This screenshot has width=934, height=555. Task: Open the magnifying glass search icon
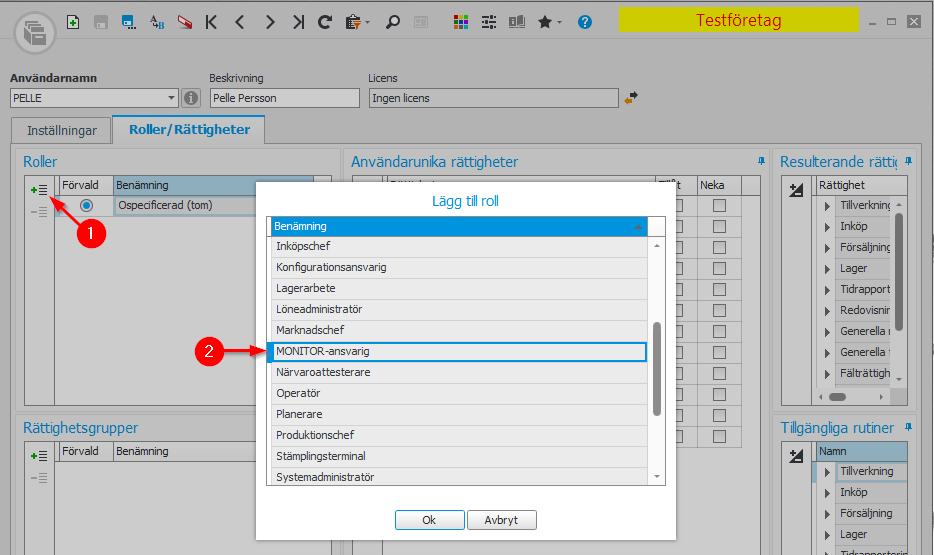click(x=393, y=21)
